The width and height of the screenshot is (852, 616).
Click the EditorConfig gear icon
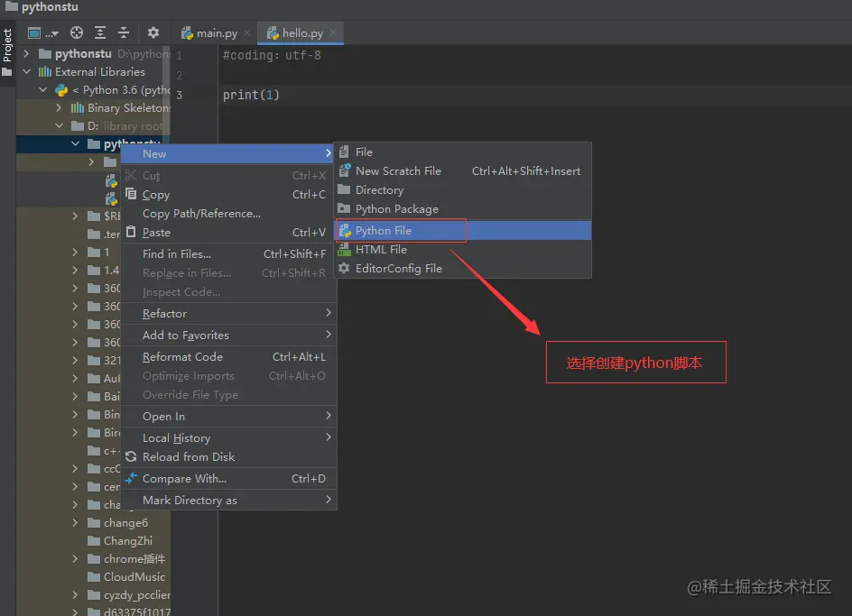coord(344,268)
